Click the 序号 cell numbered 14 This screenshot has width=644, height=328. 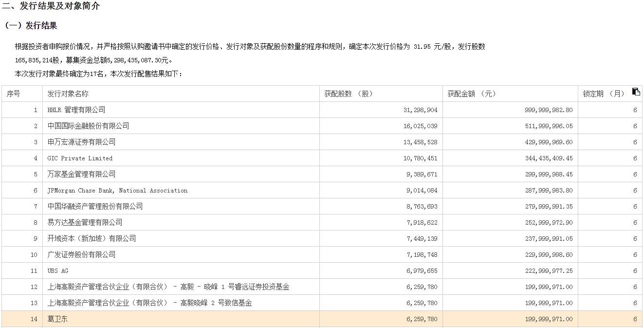click(22, 319)
